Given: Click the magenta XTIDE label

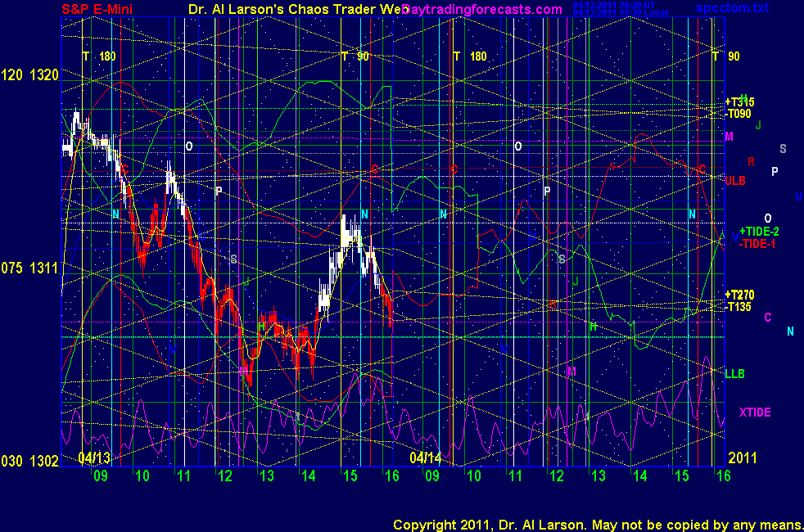Looking at the screenshot, I should pyautogui.click(x=755, y=413).
